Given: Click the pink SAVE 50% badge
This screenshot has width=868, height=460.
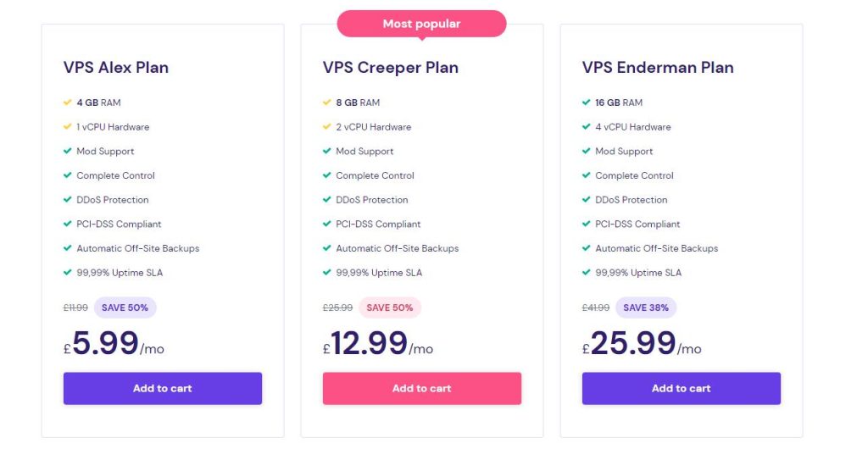Looking at the screenshot, I should click(390, 308).
